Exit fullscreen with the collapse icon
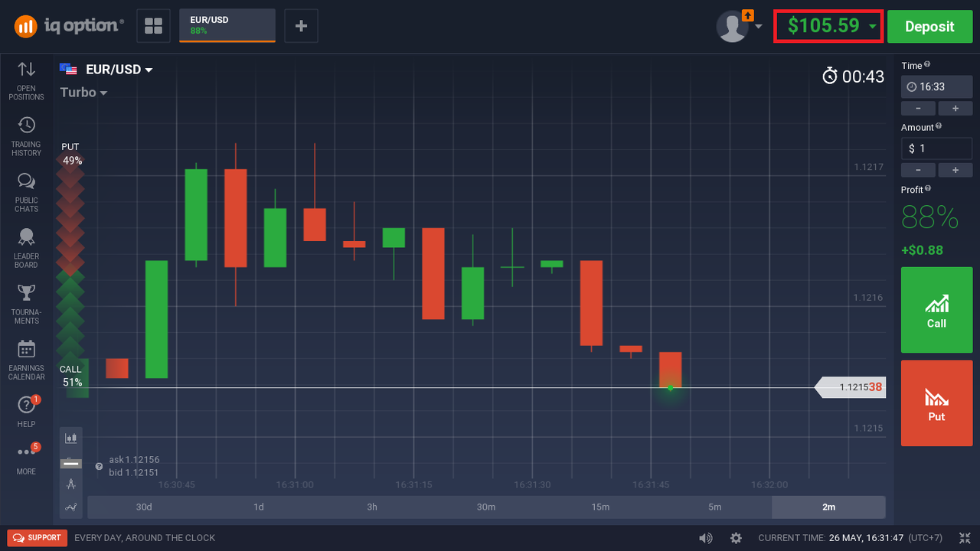This screenshot has width=980, height=551. point(964,538)
